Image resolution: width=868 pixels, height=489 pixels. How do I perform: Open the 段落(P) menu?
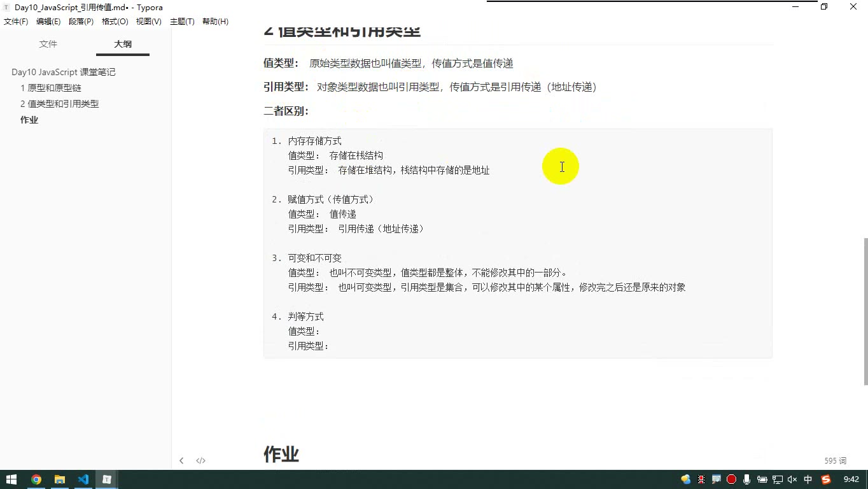tap(81, 22)
